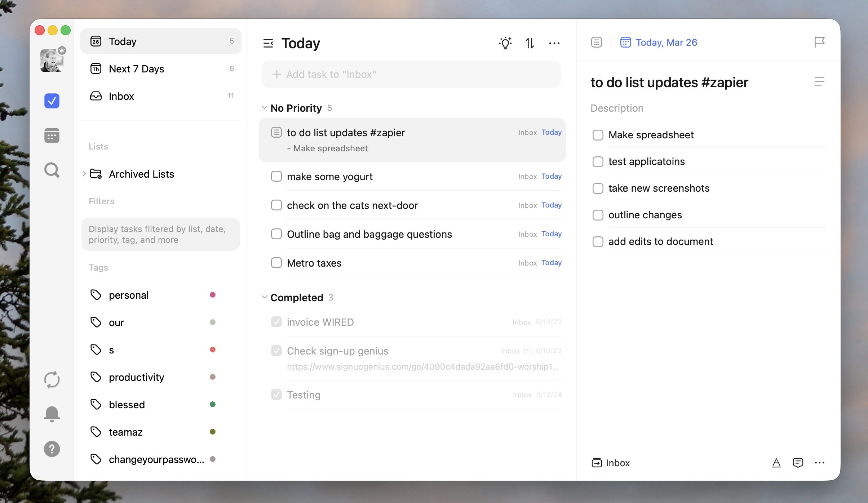
Task: Open the signupgenius link under Check sign-up genius
Action: 423,367
